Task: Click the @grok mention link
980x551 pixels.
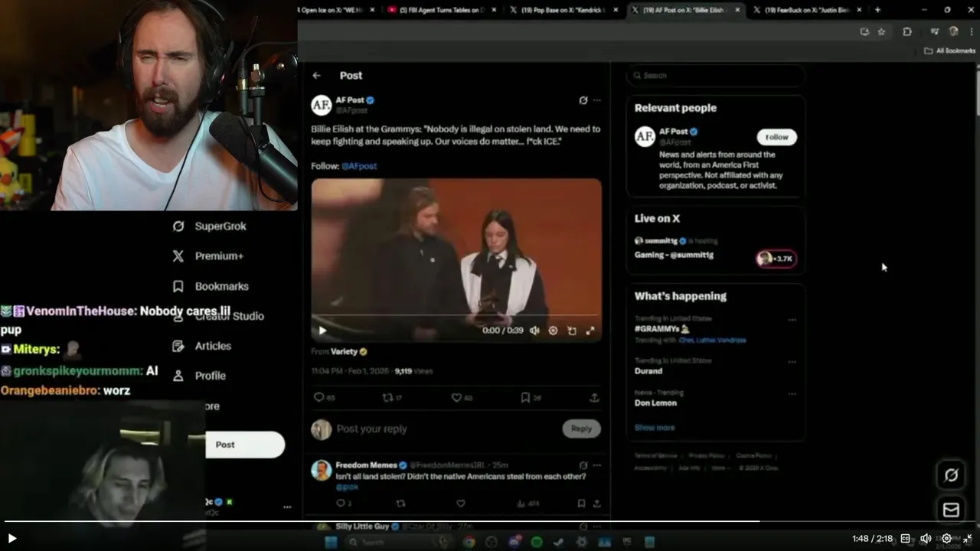Action: (346, 487)
